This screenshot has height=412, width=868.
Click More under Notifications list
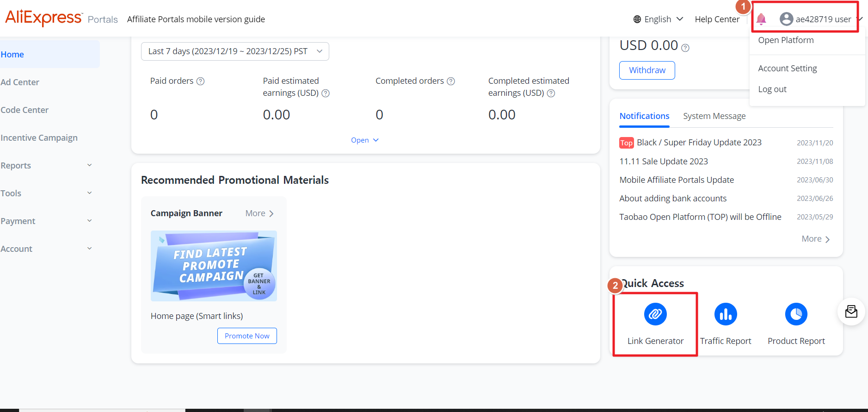click(816, 239)
